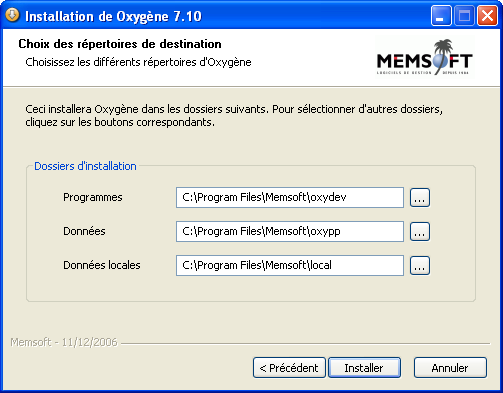Minimize the installer window

441,16
